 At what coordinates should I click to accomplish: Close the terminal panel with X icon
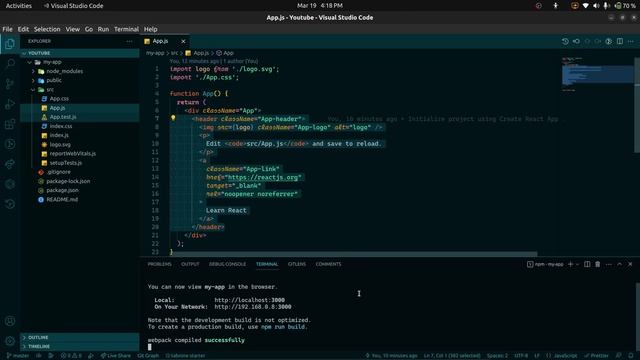(x=630, y=264)
